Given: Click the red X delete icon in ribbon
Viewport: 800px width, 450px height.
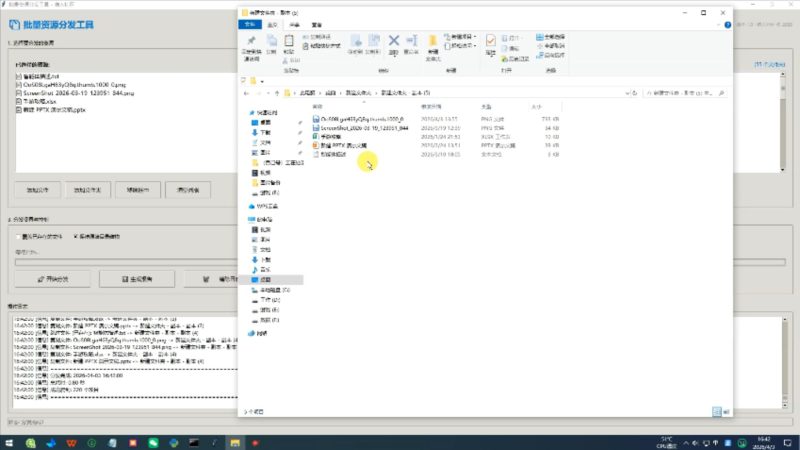Looking at the screenshot, I should 393,42.
